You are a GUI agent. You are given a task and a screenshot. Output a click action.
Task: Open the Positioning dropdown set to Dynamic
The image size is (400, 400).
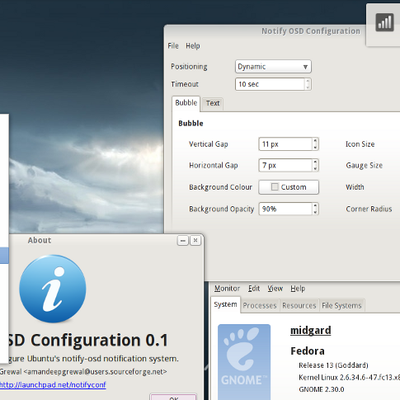point(273,66)
